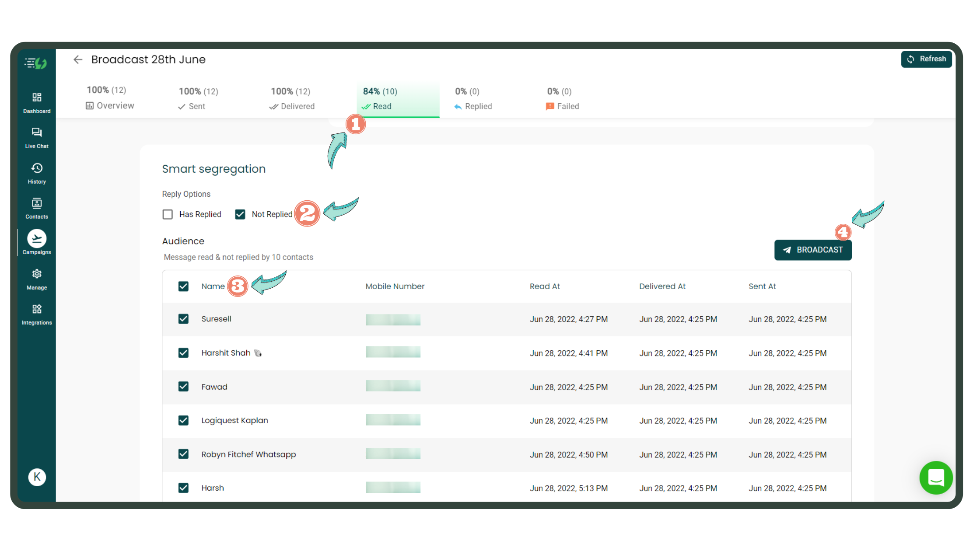
Task: Uncheck the Not Replied checkbox
Action: 240,214
